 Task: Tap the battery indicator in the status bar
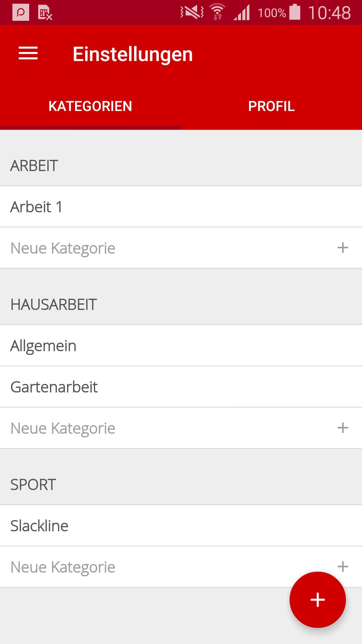pos(295,13)
